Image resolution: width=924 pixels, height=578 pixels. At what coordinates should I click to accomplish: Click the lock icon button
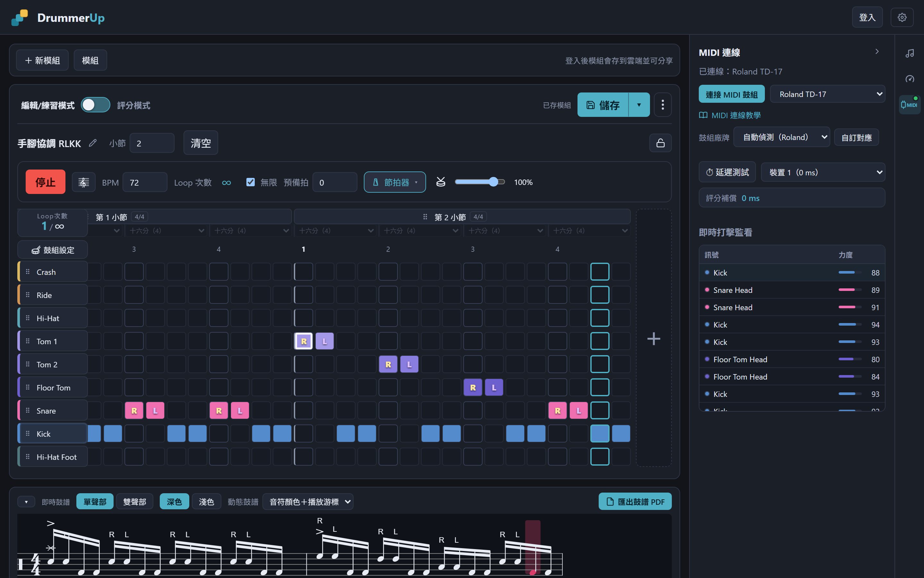tap(660, 143)
